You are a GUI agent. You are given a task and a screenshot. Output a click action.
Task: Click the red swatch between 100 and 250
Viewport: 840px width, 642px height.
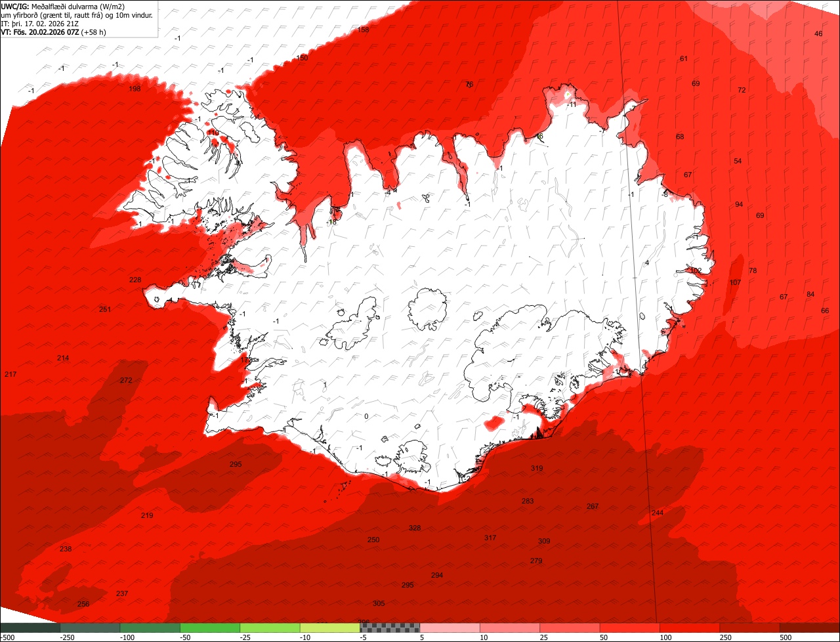point(690,628)
